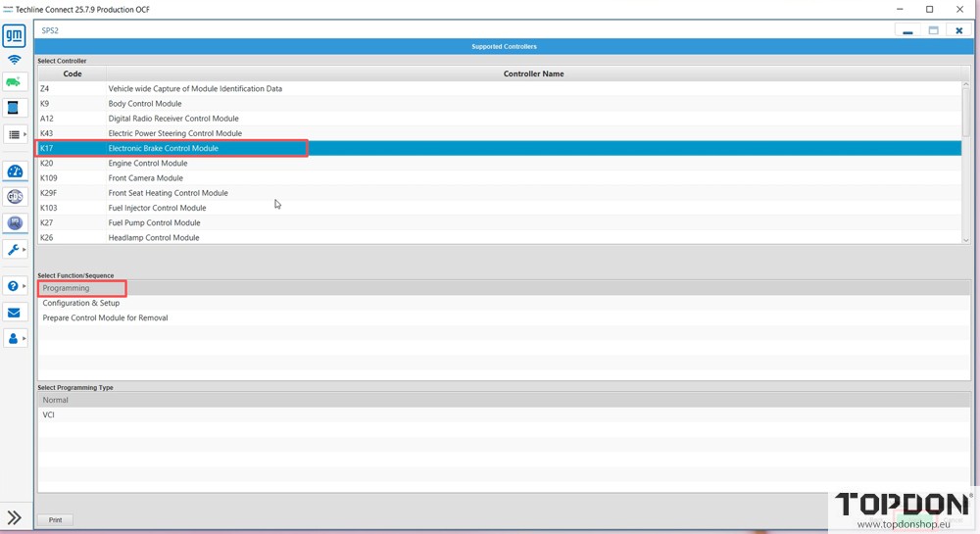The width and height of the screenshot is (980, 534).
Task: Choose Prepare Control Module for Removal
Action: coord(105,317)
